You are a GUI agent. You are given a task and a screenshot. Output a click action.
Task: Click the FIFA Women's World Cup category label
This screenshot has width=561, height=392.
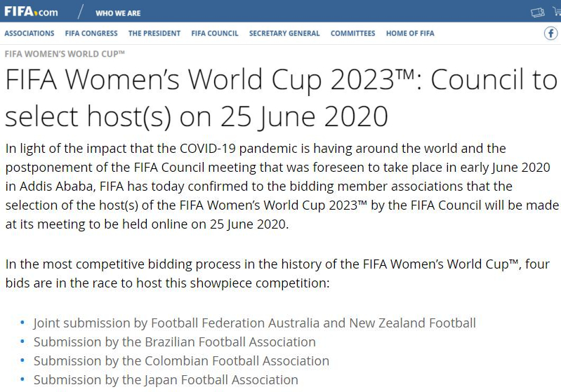[x=65, y=53]
